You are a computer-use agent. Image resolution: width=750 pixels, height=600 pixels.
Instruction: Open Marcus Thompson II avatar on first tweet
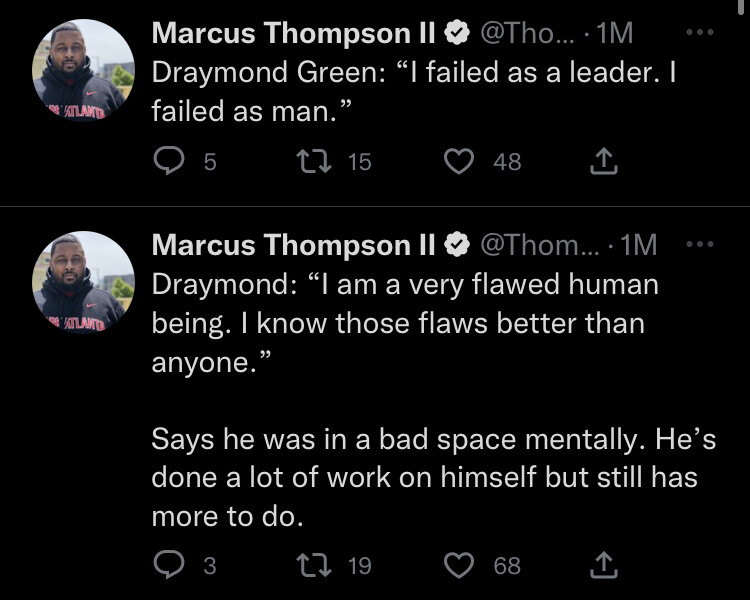[83, 70]
